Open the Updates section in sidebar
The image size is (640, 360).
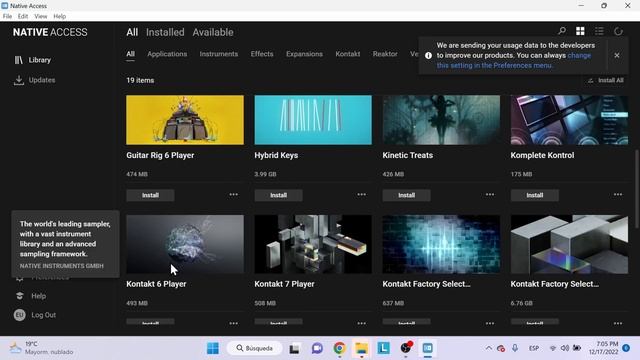pos(34,80)
